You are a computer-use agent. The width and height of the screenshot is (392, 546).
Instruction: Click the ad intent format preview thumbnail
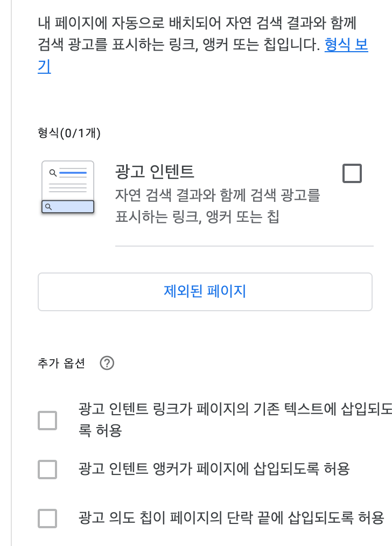pos(67,186)
